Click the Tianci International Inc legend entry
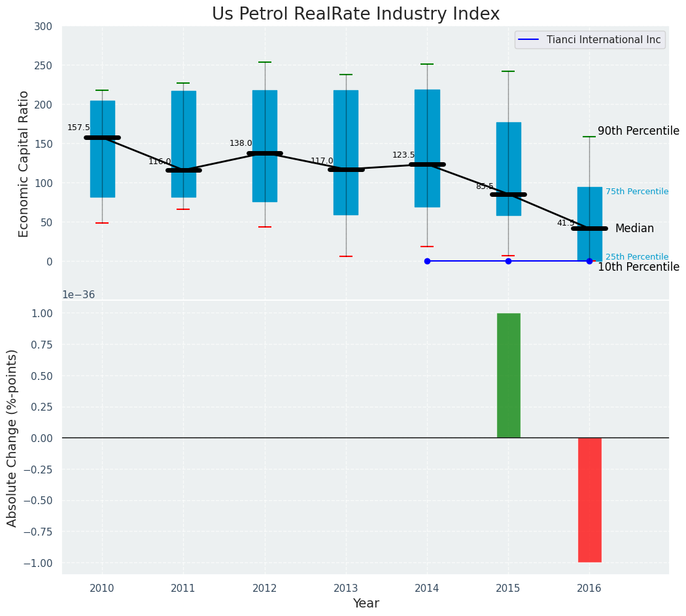This screenshot has width=686, height=616. pyautogui.click(x=603, y=40)
